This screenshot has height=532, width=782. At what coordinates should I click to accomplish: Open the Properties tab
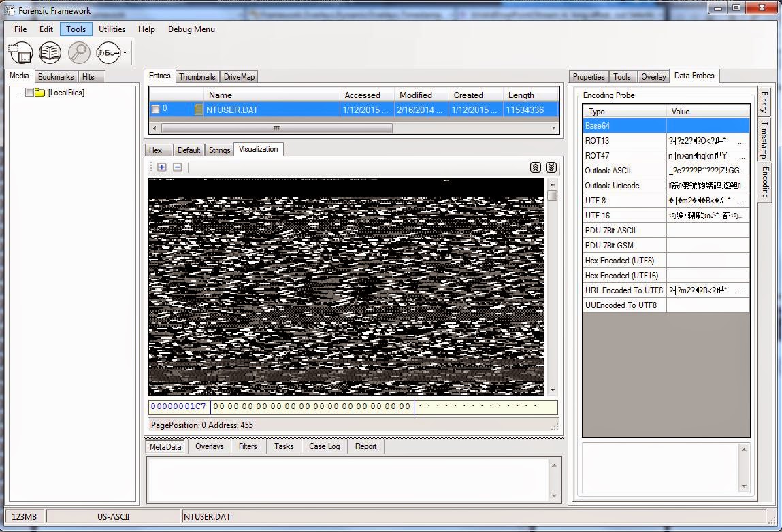[589, 77]
